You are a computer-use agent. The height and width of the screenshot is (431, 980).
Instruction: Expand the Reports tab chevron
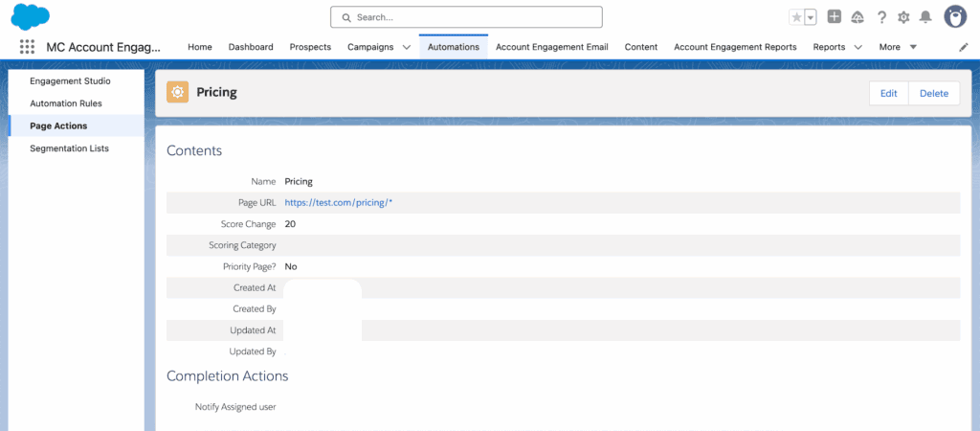(x=857, y=47)
